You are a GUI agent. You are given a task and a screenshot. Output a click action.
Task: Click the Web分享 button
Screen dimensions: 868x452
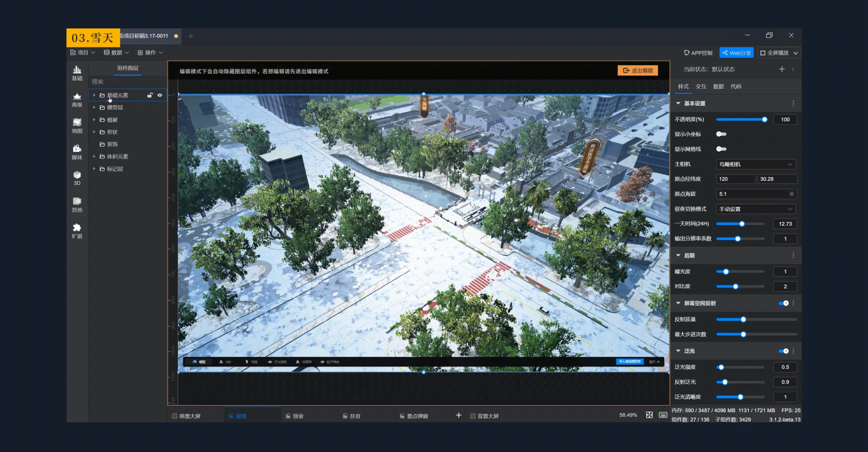pyautogui.click(x=736, y=53)
